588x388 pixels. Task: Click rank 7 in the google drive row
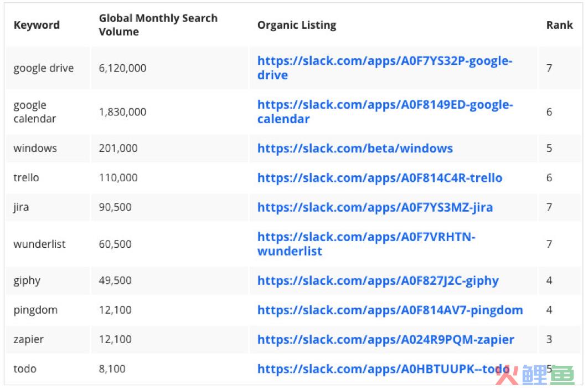tap(549, 68)
